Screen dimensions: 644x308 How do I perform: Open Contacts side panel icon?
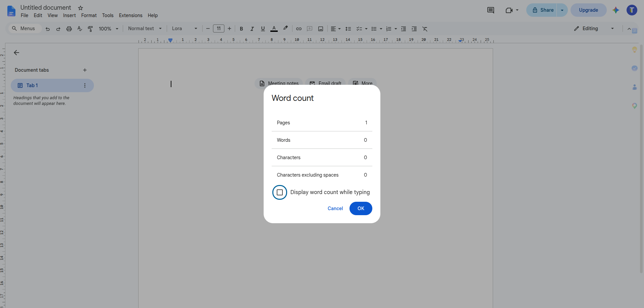pos(635,87)
